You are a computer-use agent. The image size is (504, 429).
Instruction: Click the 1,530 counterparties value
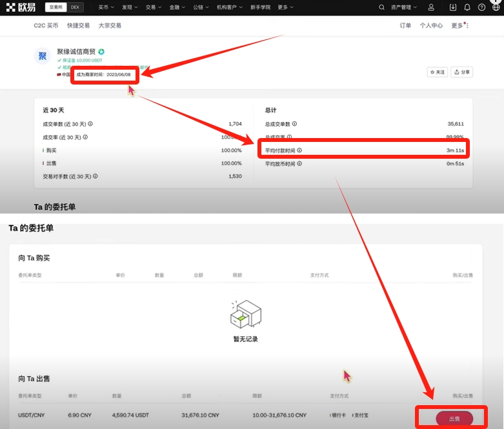pos(235,176)
